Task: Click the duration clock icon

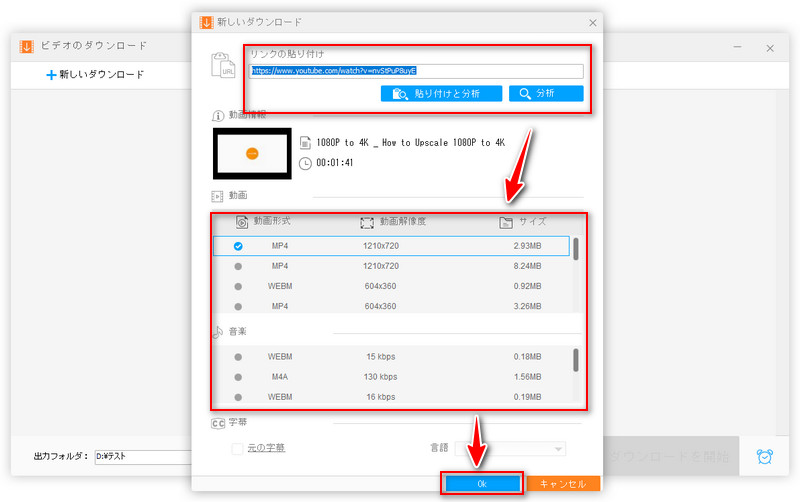Action: click(x=305, y=163)
